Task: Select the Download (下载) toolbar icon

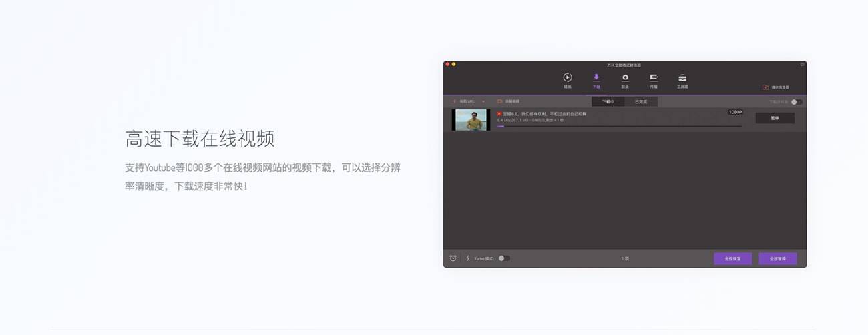Action: pyautogui.click(x=596, y=78)
